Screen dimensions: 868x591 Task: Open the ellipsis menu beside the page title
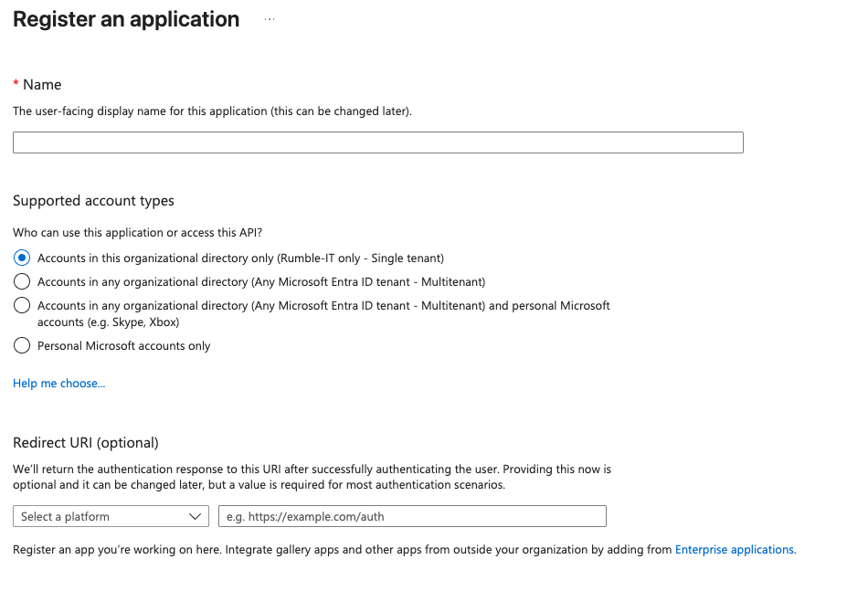(x=269, y=18)
